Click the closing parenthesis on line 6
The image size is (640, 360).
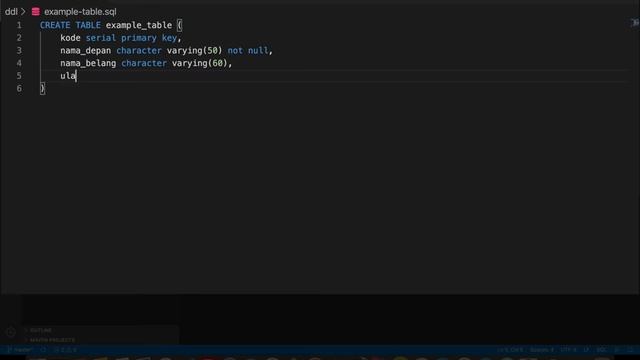click(x=42, y=89)
